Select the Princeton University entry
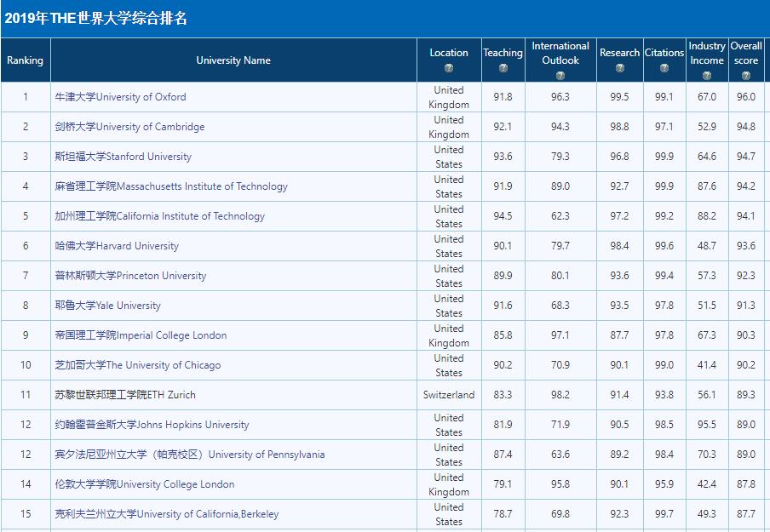770x532 pixels. pos(130,276)
